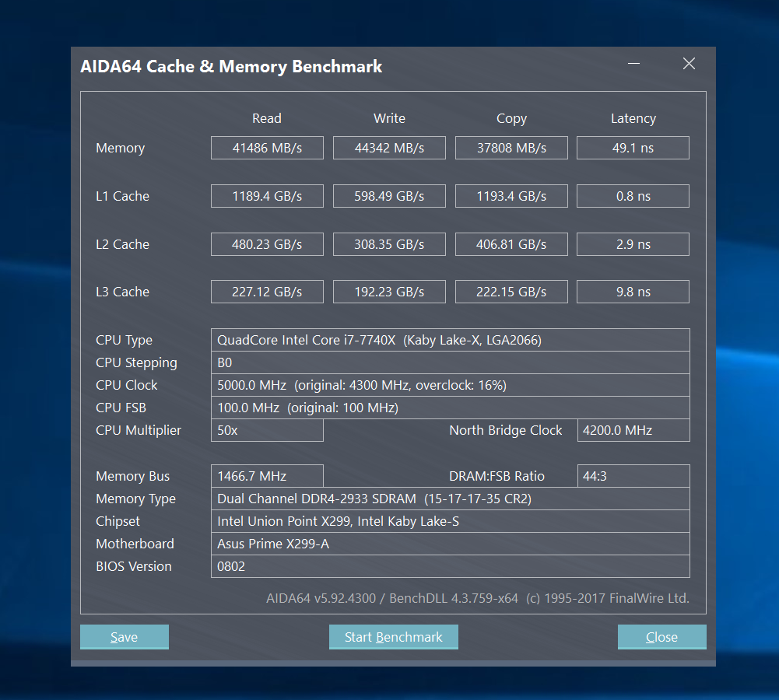Click the Copy column header
The image size is (779, 700).
pos(512,119)
